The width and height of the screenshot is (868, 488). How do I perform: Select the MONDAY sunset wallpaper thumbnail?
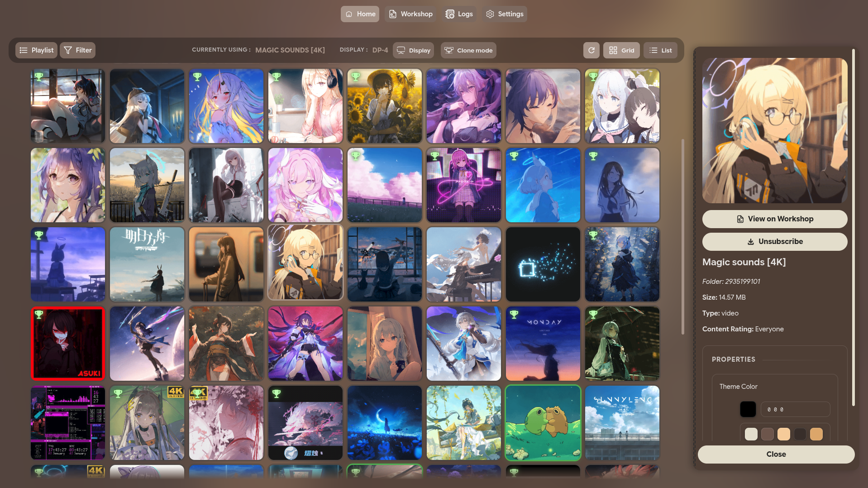543,344
